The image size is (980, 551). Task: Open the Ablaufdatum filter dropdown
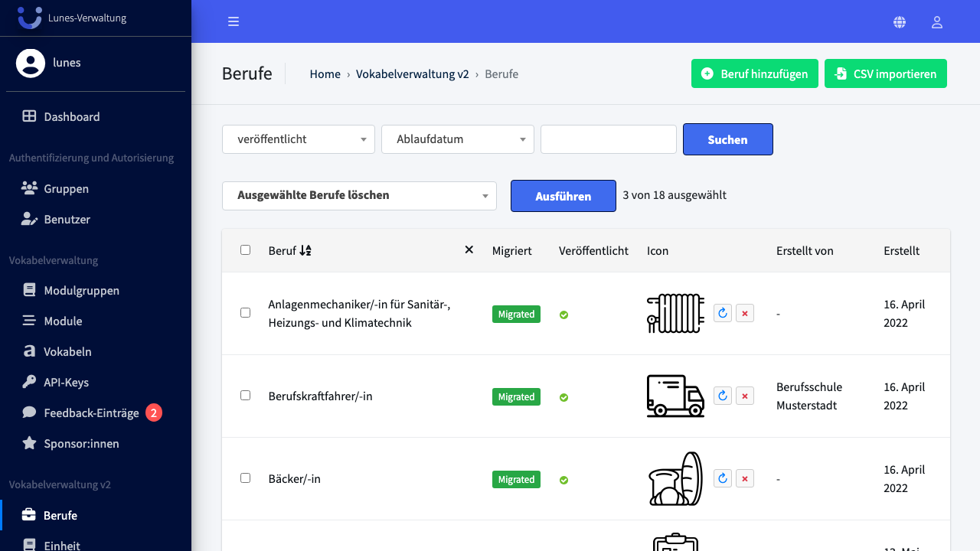(x=458, y=139)
